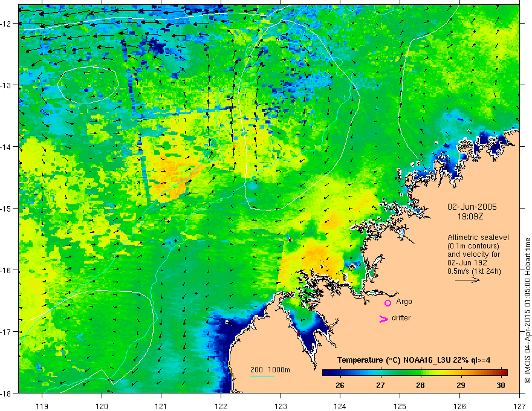This screenshot has height=411, width=532.
Task: Click the colorbar value '27'
Action: (380, 386)
